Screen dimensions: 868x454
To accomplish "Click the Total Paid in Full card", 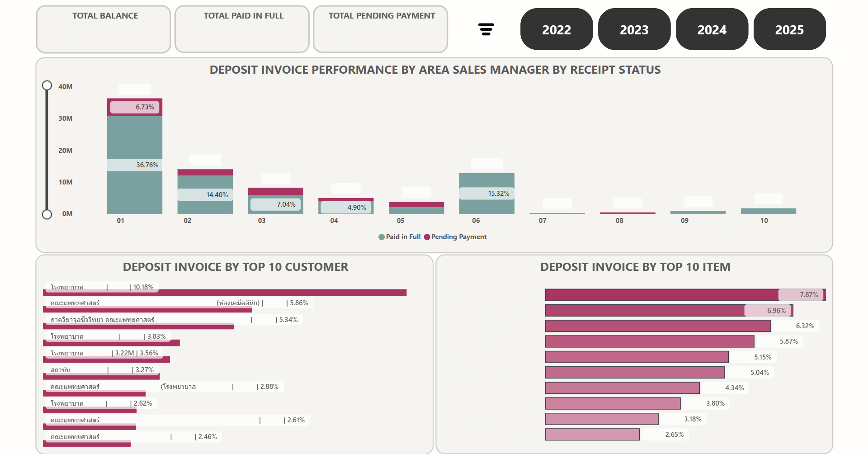I will click(x=242, y=29).
